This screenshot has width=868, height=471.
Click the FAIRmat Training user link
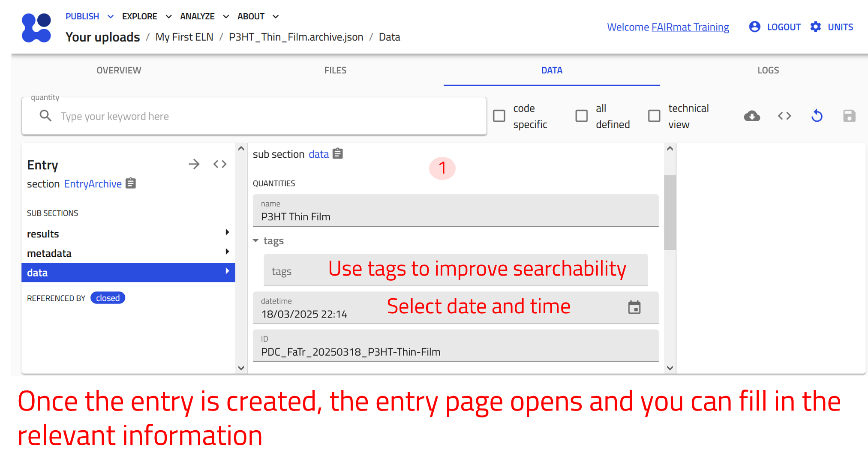coord(690,27)
